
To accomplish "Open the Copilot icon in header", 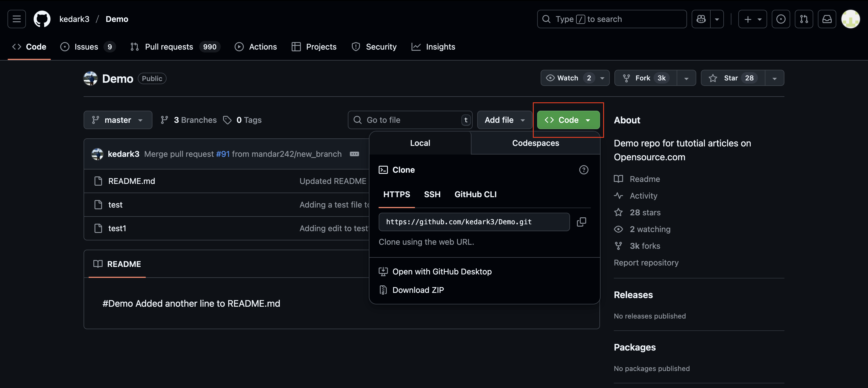I will [x=701, y=19].
